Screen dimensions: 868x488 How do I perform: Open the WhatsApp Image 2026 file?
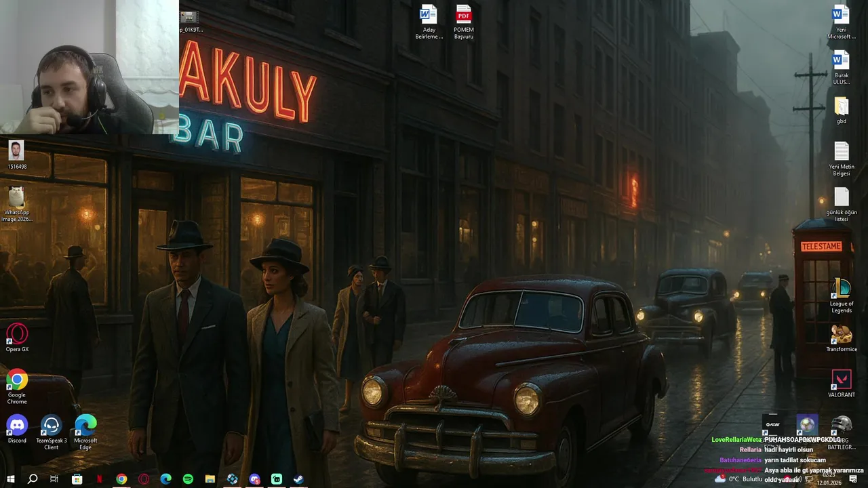point(16,204)
